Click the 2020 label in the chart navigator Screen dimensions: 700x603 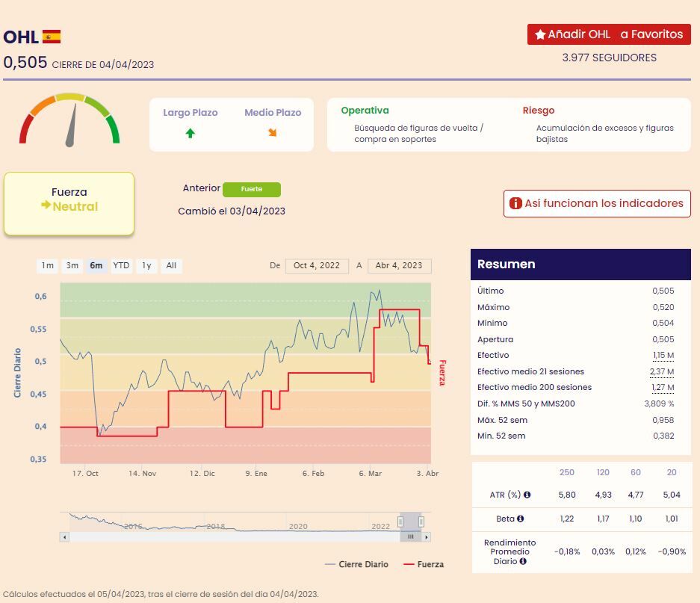(x=298, y=526)
